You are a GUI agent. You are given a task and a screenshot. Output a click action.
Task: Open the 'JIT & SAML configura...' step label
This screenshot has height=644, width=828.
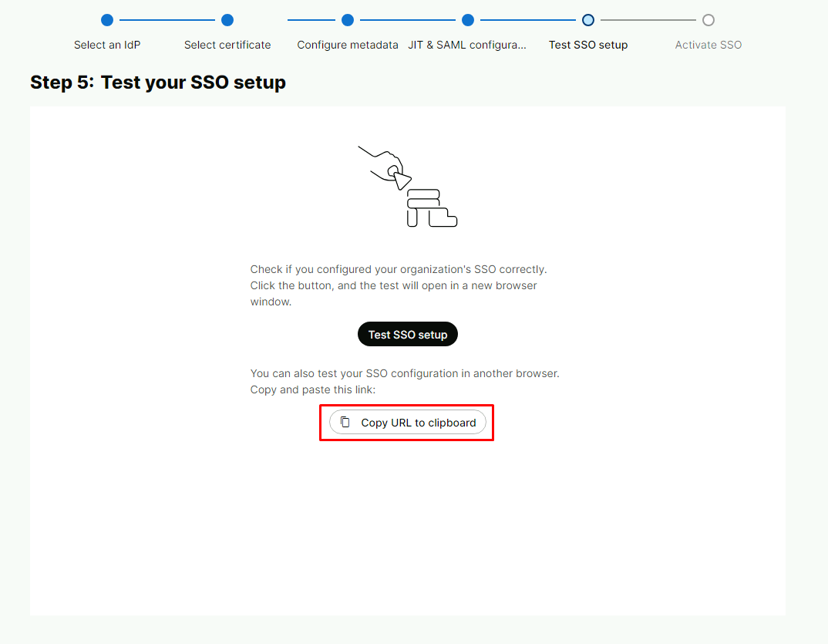coord(467,45)
